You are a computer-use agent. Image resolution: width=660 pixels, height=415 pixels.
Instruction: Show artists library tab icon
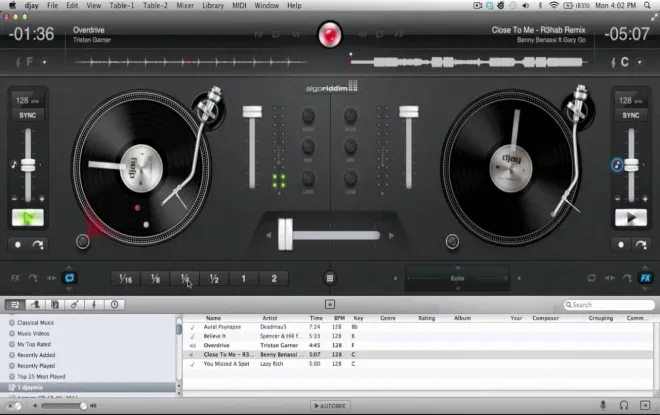click(x=35, y=305)
